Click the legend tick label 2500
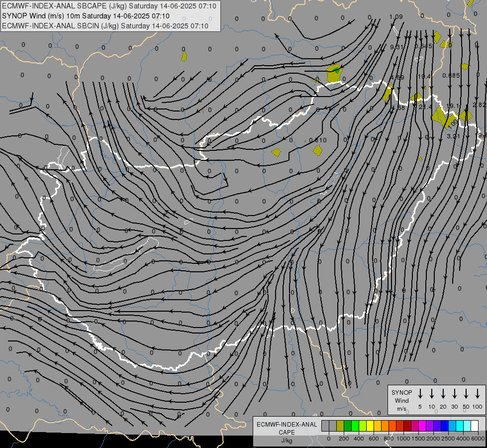The width and height of the screenshot is (487, 448). pos(448,439)
